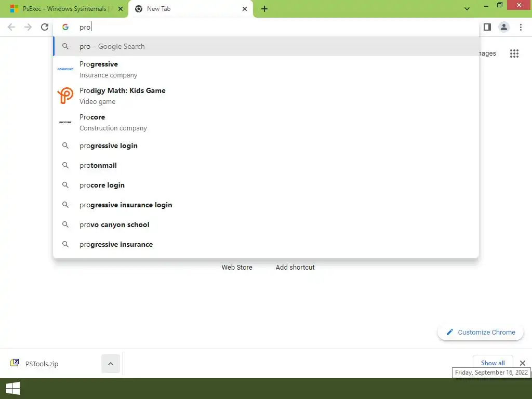532x399 pixels.
Task: Open Chrome's three-dot menu
Action: coord(521,27)
